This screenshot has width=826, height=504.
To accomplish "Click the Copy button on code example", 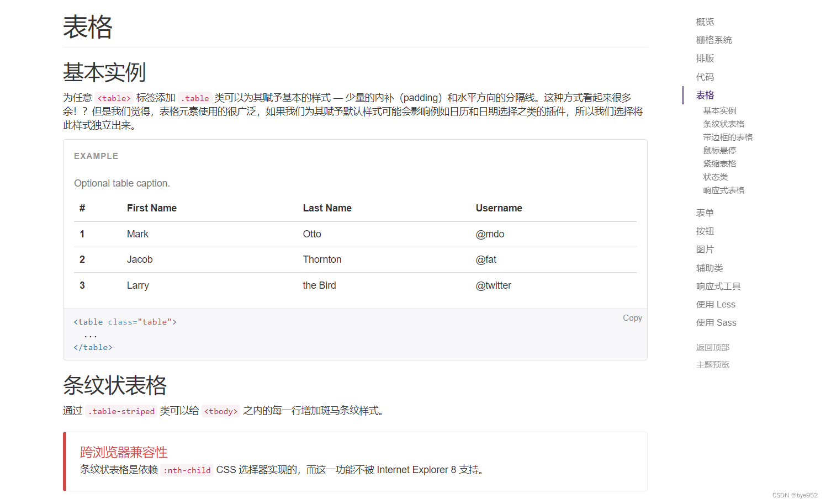I will click(x=632, y=317).
